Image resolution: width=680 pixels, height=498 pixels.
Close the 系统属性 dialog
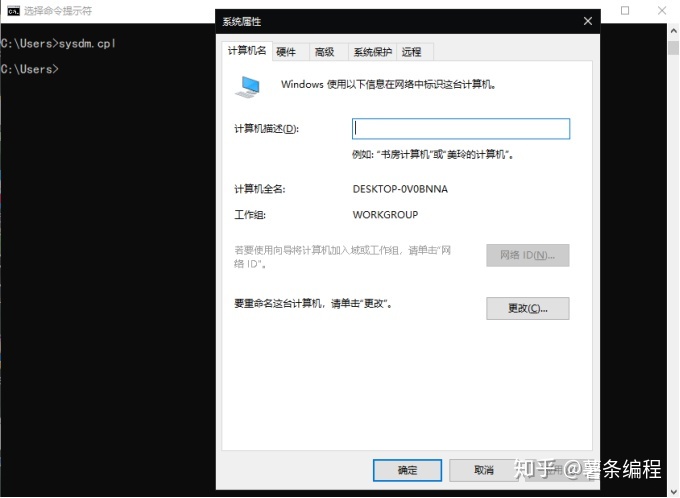pos(588,21)
